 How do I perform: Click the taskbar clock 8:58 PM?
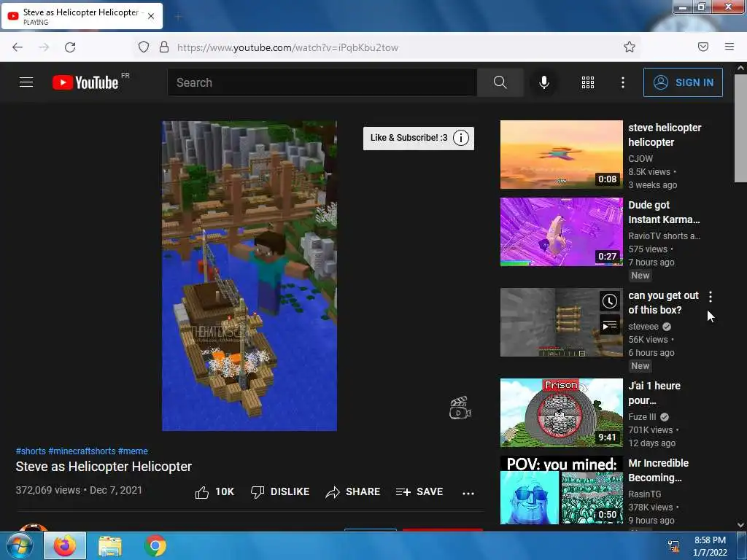click(710, 546)
